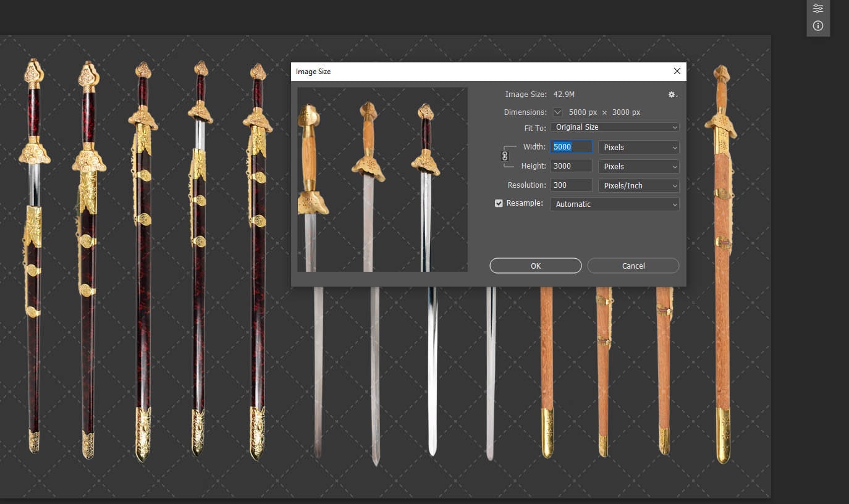This screenshot has height=504, width=849.
Task: Open the Height units Pixels dropdown
Action: 638,166
